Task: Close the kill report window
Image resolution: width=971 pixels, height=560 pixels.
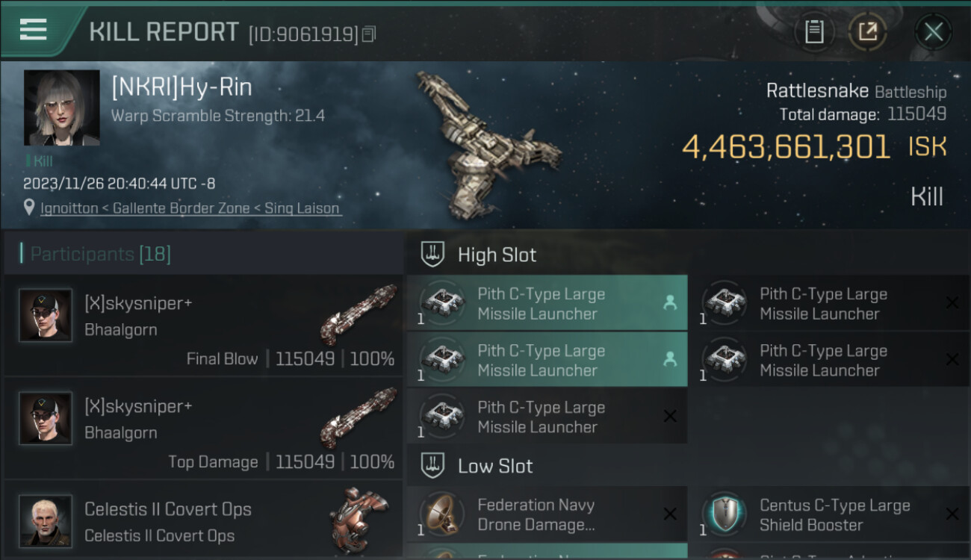Action: pos(933,31)
